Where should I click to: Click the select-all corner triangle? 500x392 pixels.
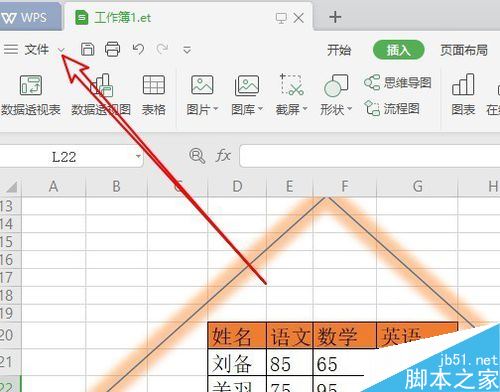point(11,187)
